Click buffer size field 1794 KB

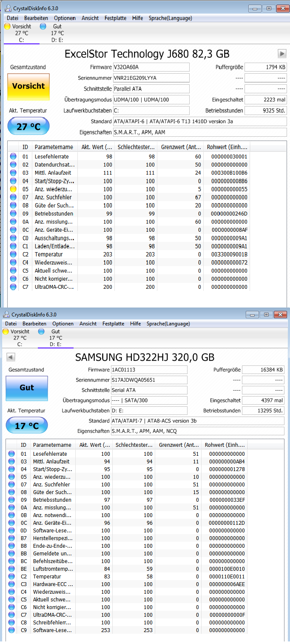pos(266,67)
